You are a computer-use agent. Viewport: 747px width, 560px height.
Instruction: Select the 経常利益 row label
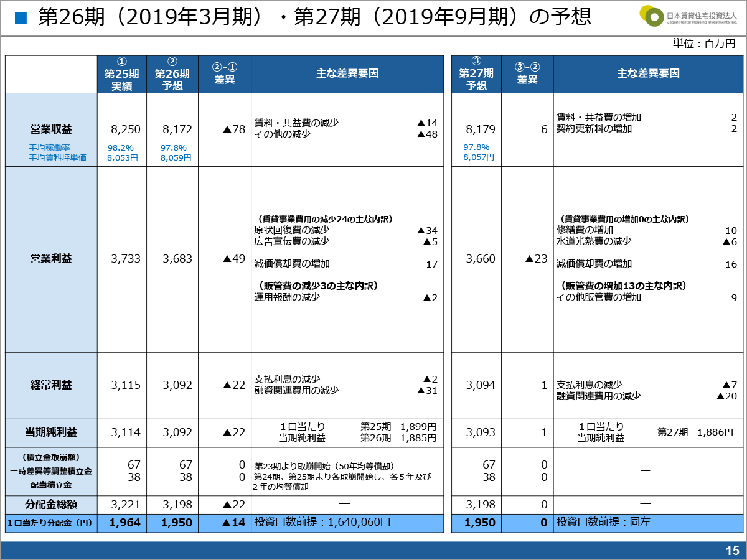pos(51,385)
